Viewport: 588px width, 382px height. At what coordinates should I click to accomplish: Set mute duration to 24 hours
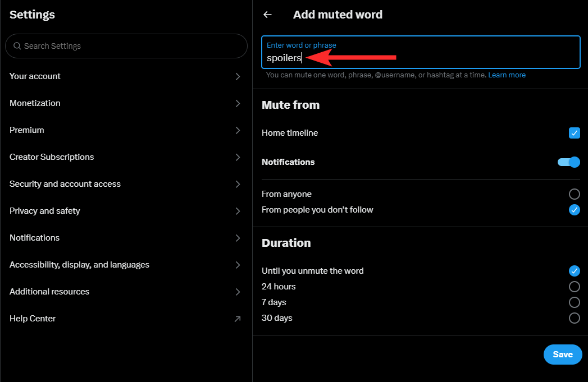pyautogui.click(x=574, y=287)
